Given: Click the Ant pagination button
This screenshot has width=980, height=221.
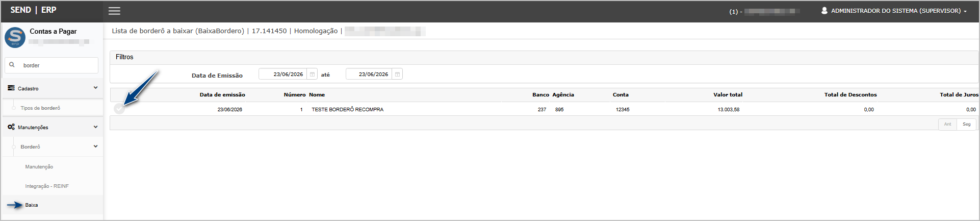Looking at the screenshot, I should 947,124.
